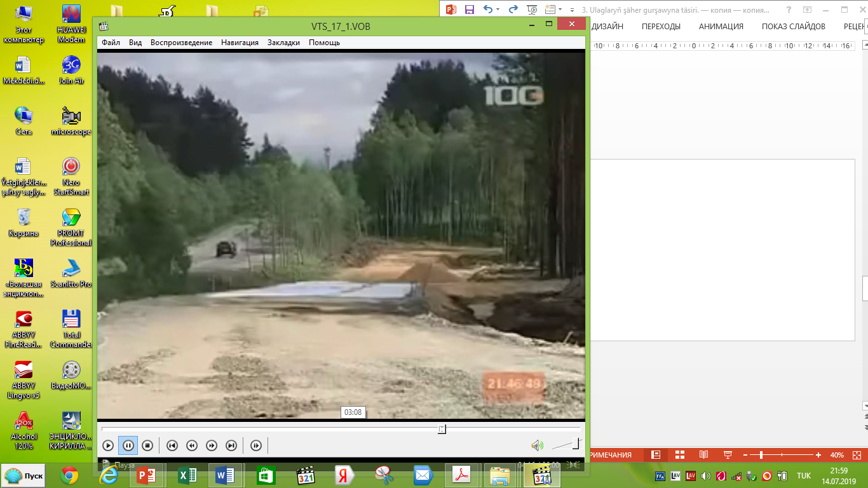This screenshot has width=868, height=488.
Task: Fast-forward the video using the increase-speed button
Action: [x=212, y=445]
